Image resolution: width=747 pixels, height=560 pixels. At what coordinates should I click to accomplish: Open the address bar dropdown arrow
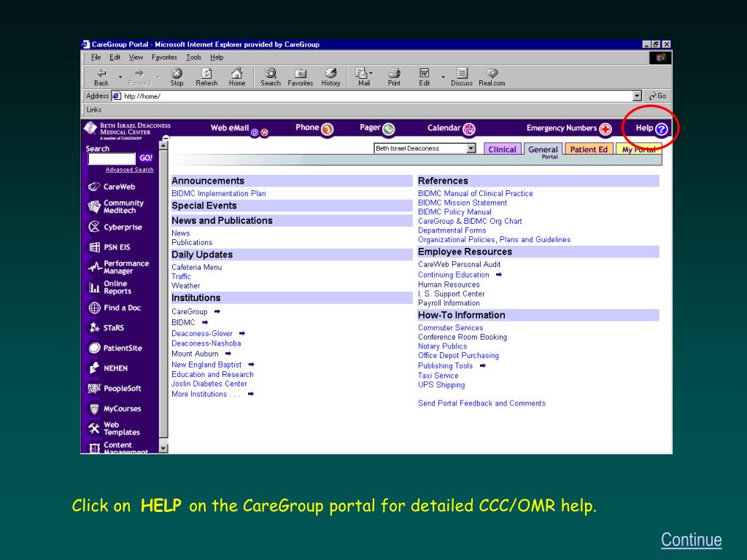tap(638, 96)
